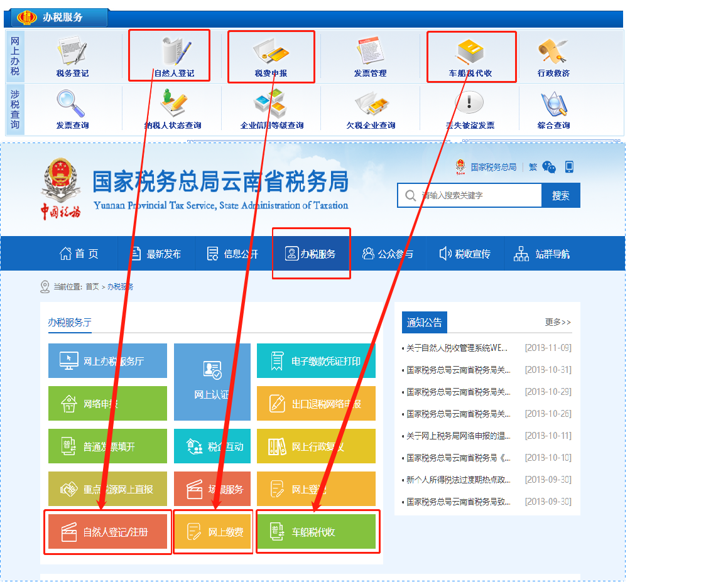The image size is (728, 582).
Task: Open the notice 关于自然人税收管理系统WE..
Action: [457, 348]
